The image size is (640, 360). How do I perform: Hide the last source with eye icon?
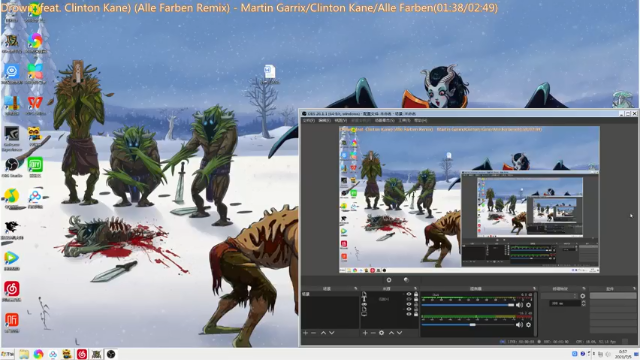point(409,313)
